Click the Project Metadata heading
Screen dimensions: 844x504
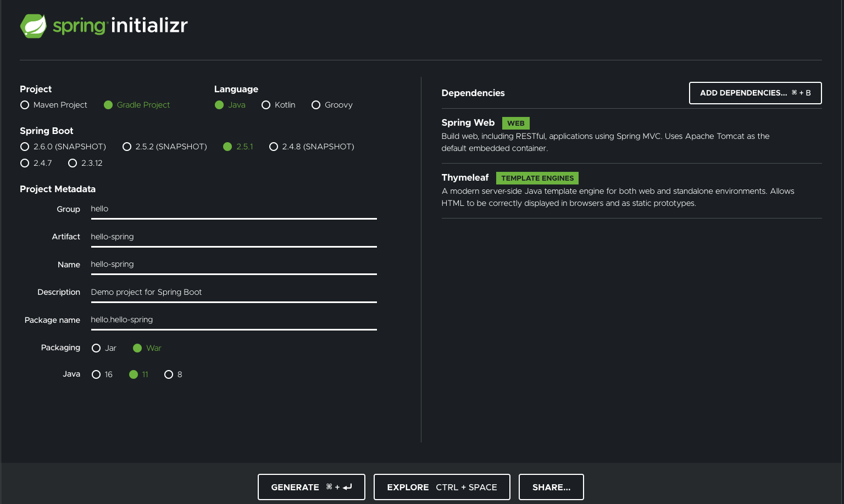pos(58,189)
